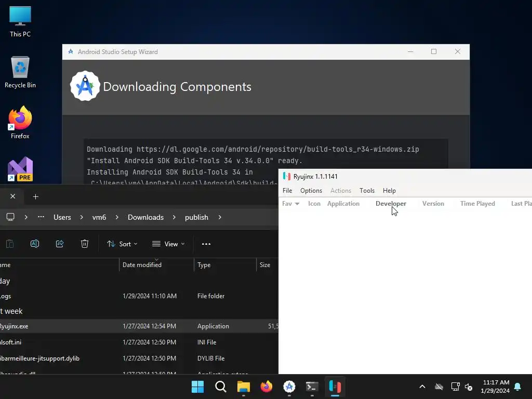Viewport: 532px width, 399px height.
Task: Select the libarmeilleure-jitsupport.dylib file
Action: (139, 358)
